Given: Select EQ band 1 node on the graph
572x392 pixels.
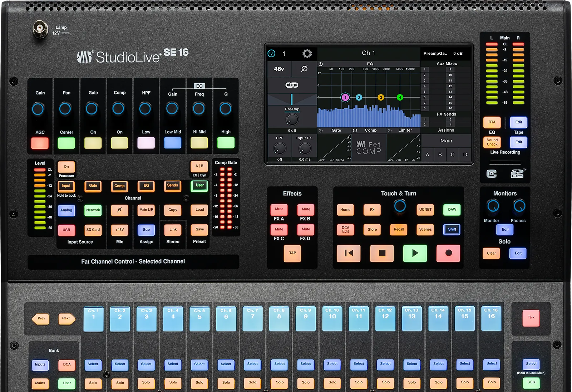Looking at the screenshot, I should pos(345,97).
